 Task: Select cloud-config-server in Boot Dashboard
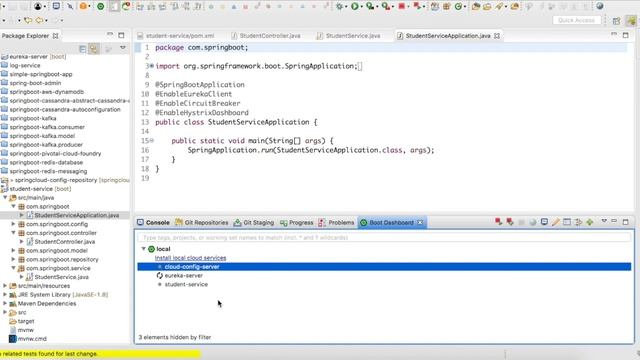click(x=384, y=267)
